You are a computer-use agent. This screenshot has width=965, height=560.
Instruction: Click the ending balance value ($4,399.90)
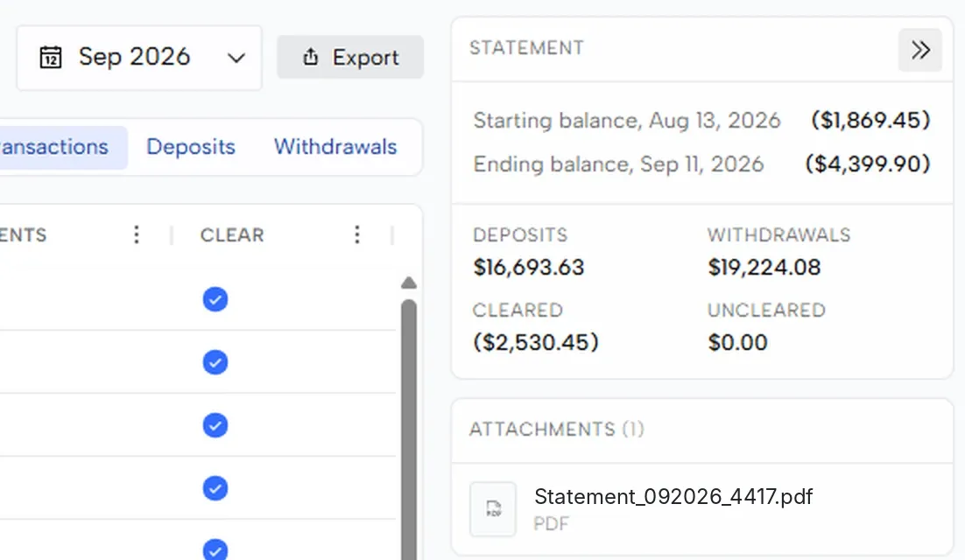click(x=867, y=164)
